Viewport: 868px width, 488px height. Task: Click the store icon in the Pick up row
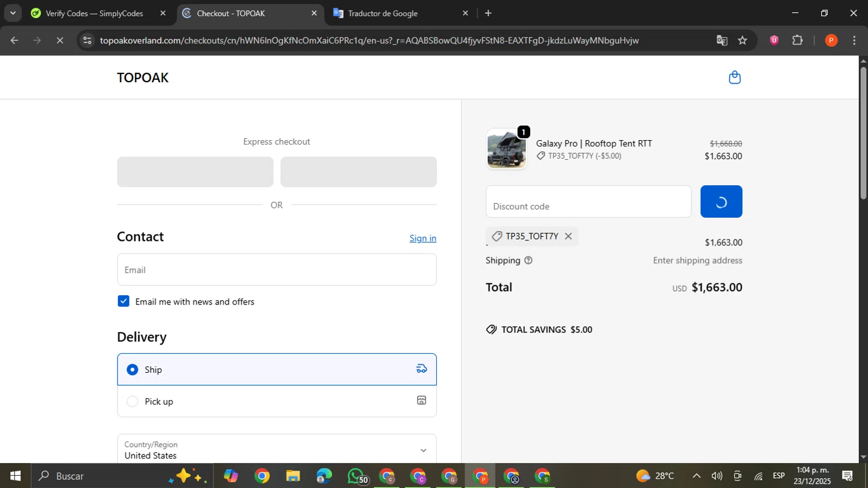(422, 401)
